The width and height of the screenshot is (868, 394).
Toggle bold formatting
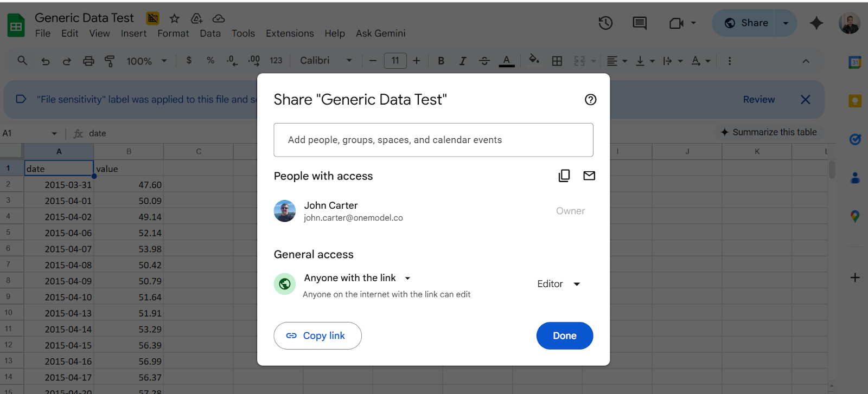(x=441, y=61)
